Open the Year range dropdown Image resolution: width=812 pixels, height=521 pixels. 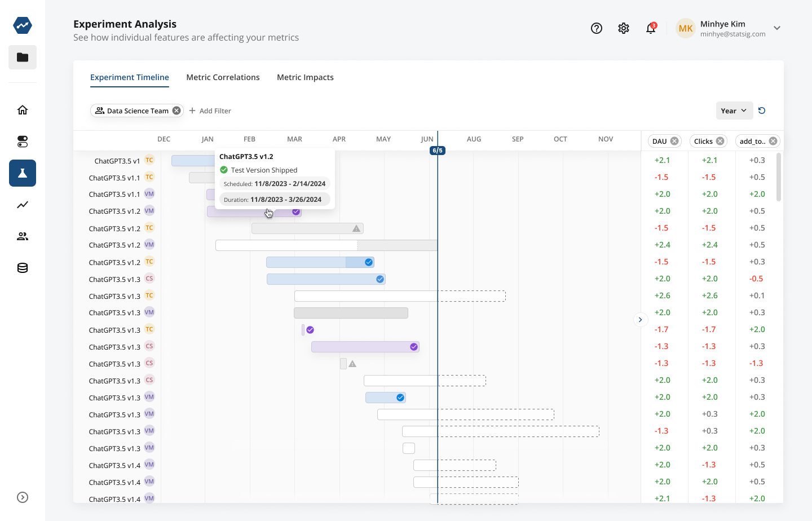pos(734,111)
